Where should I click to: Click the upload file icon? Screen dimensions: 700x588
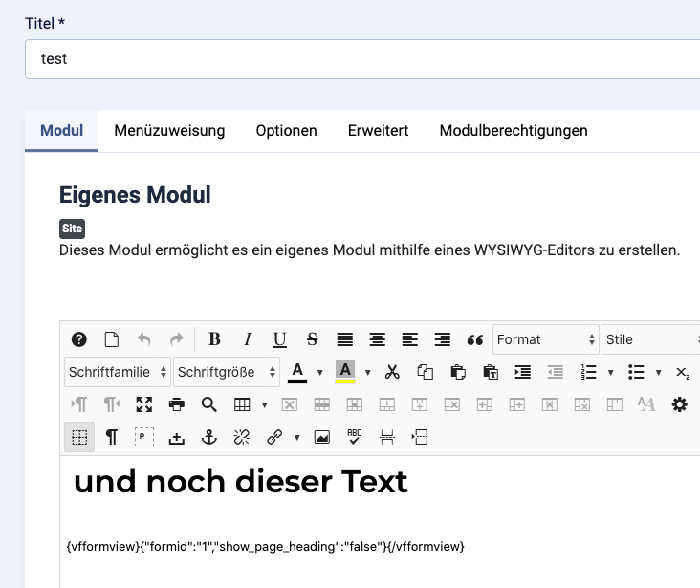[x=177, y=438]
